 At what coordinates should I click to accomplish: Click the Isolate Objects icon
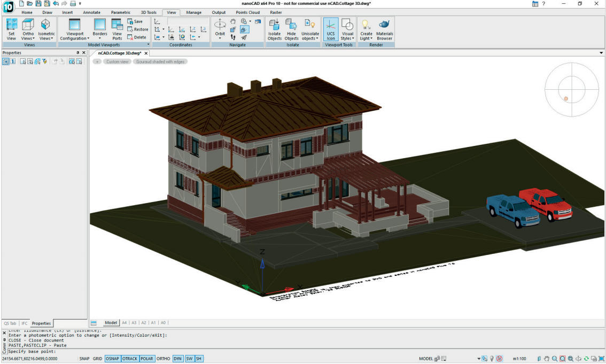click(274, 25)
